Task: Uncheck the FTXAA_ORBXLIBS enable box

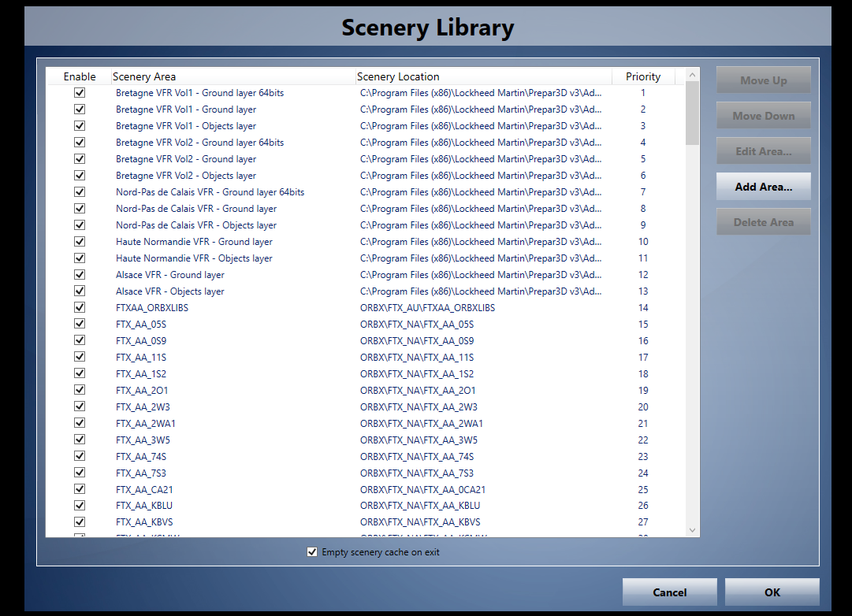Action: (x=80, y=307)
